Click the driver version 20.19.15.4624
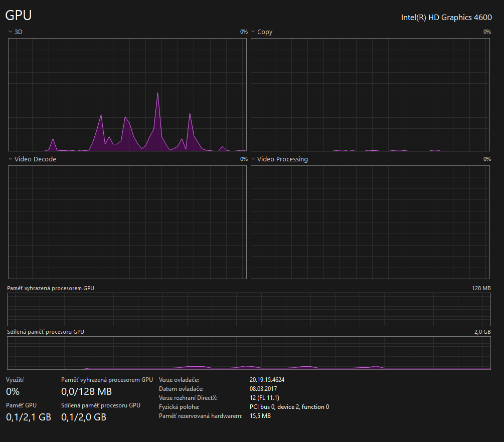This screenshot has width=504, height=442. click(267, 380)
